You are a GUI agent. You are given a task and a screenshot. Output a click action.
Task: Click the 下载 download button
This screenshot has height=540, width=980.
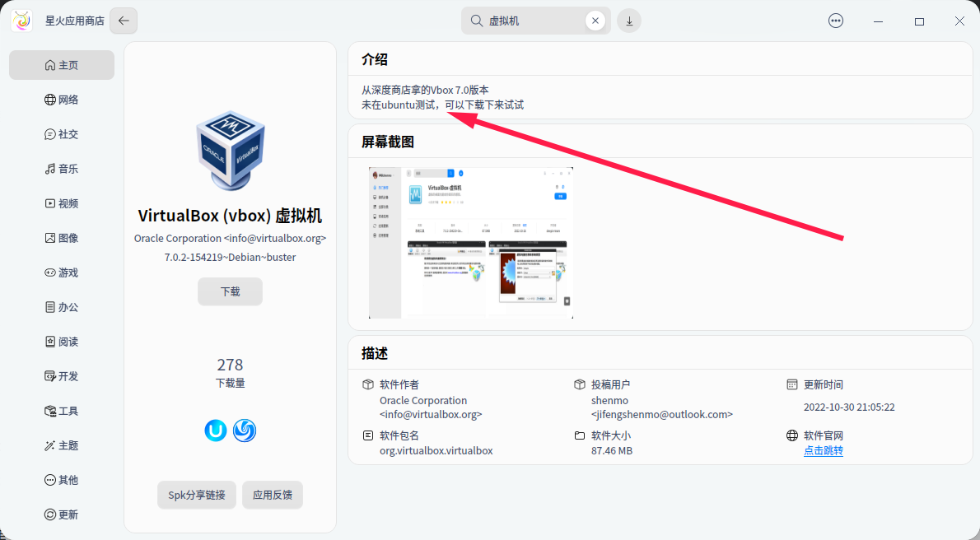coord(230,291)
